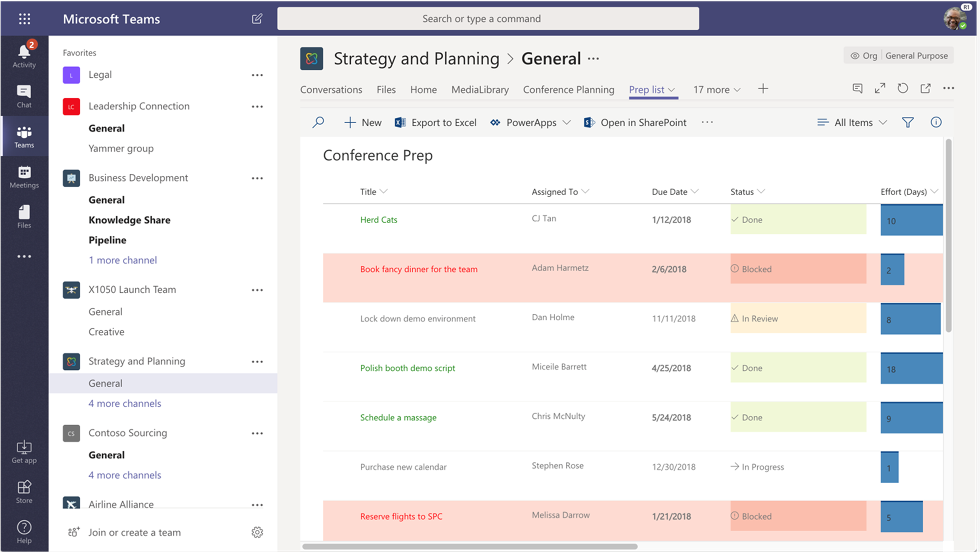Expand Business Development 1 more channel
Viewport: 980px width, 552px height.
coord(123,260)
